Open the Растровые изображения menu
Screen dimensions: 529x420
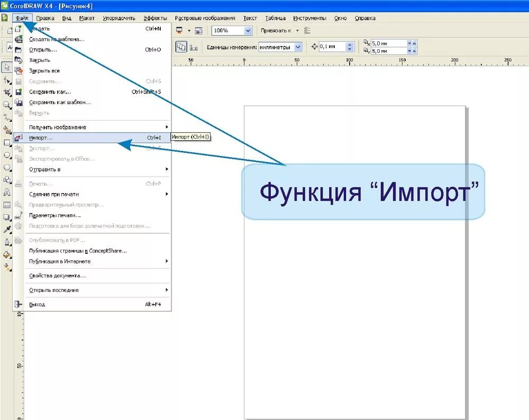click(205, 18)
